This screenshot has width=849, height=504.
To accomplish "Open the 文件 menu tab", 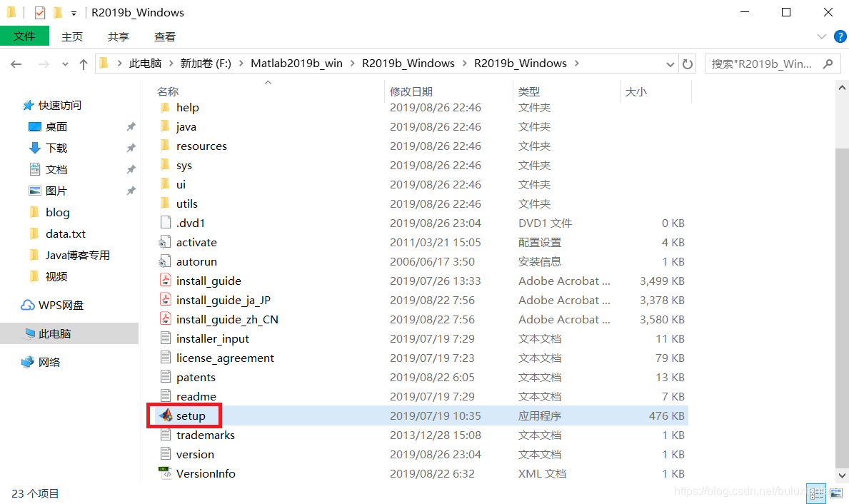I will coord(24,36).
